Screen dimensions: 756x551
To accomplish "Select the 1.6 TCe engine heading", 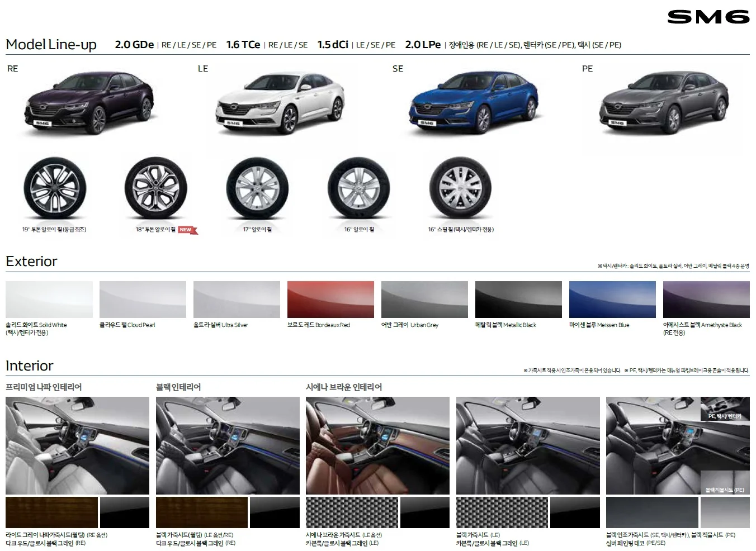I will (243, 45).
